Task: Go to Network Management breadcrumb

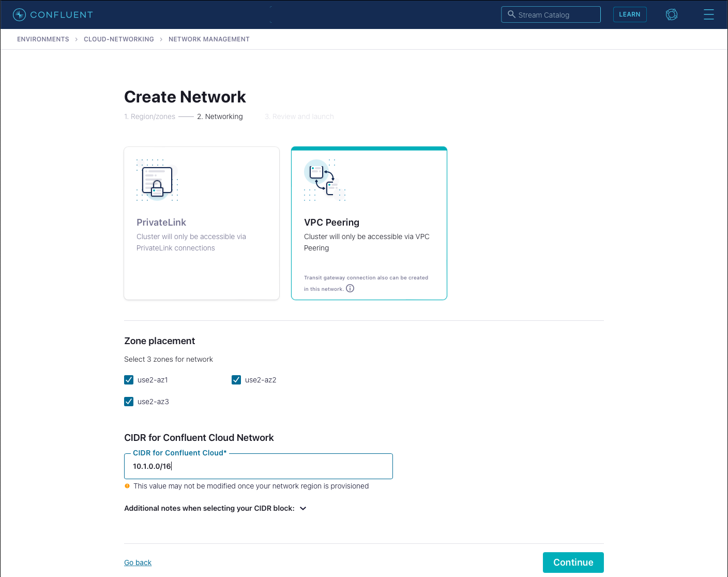Action: pyautogui.click(x=209, y=39)
